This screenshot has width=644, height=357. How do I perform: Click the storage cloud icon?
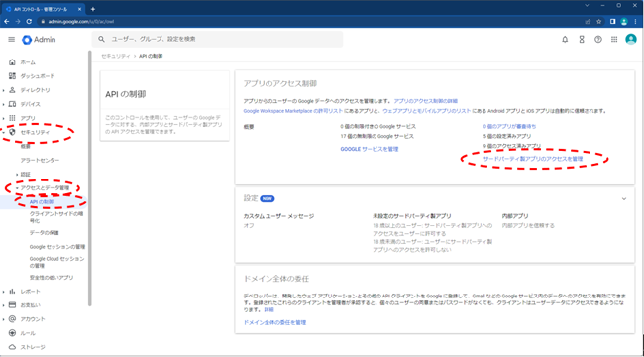(x=12, y=347)
